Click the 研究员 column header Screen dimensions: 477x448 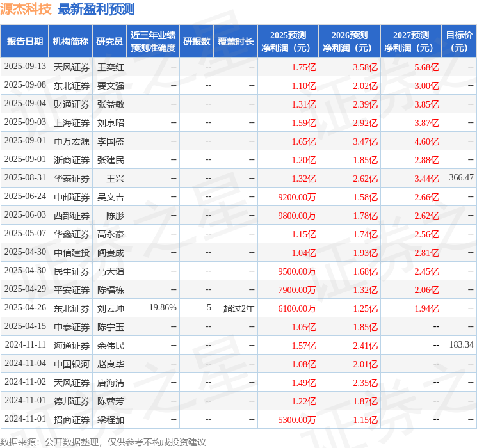109,42
